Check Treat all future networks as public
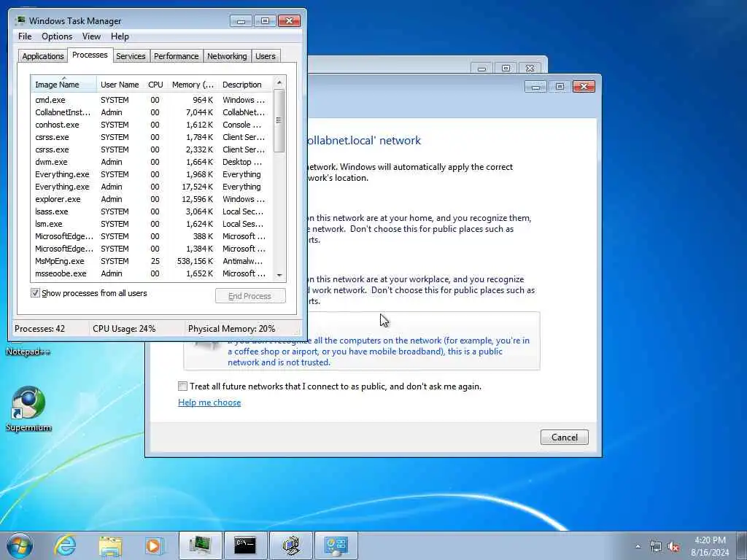 182,386
